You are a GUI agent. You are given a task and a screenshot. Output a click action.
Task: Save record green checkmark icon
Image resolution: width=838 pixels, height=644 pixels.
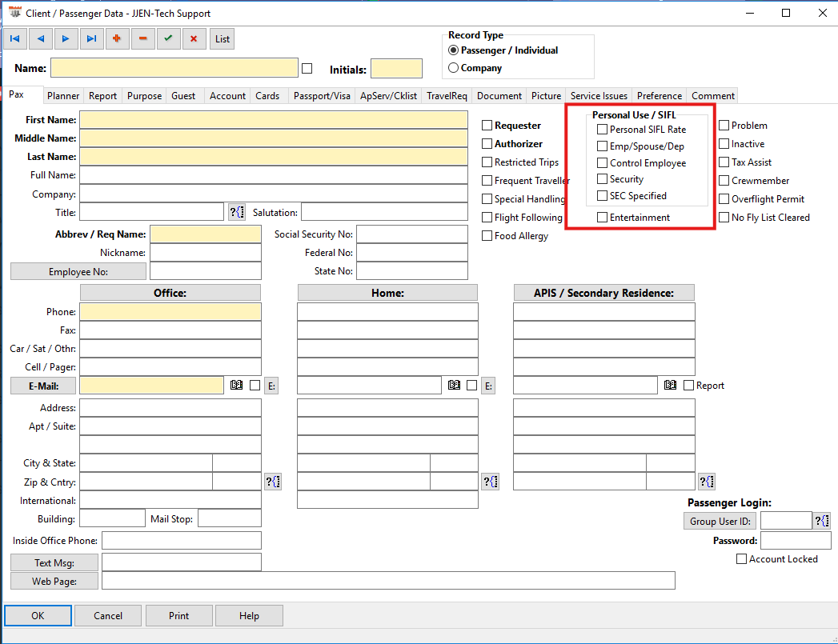tap(168, 38)
